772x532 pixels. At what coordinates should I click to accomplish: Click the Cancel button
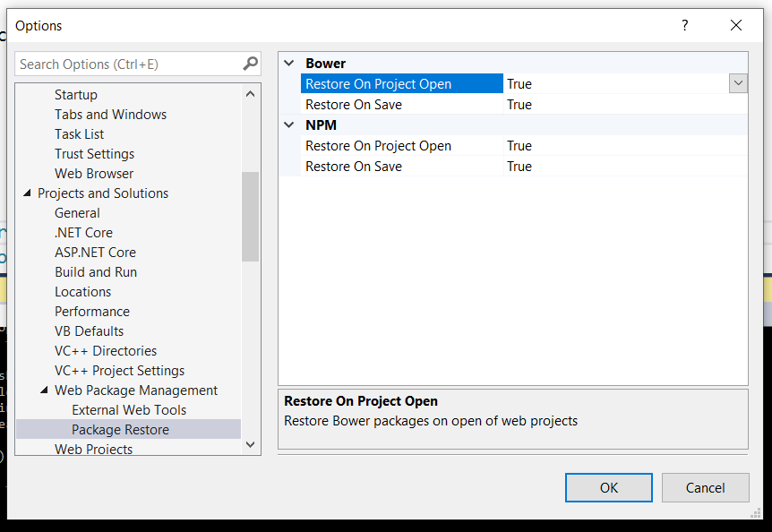pos(705,487)
